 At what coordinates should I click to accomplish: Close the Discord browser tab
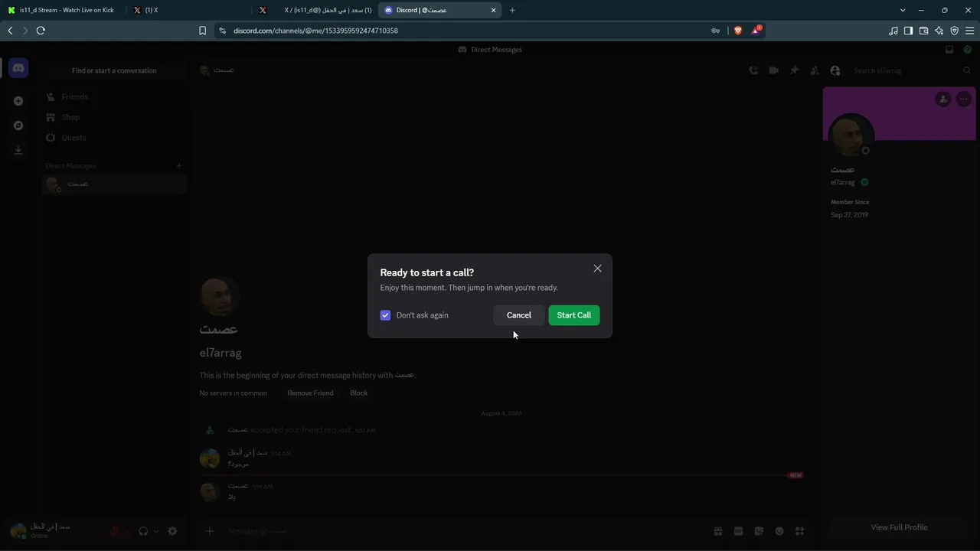(x=493, y=10)
